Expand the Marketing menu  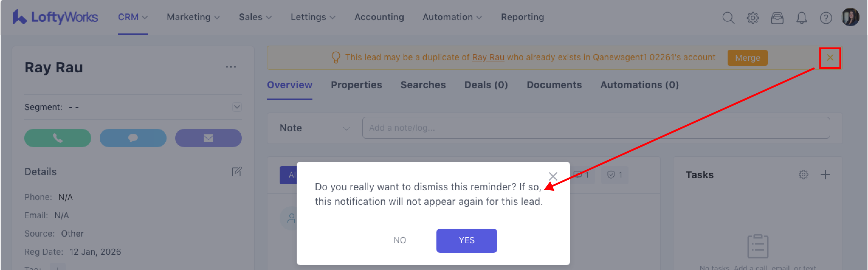(x=193, y=17)
